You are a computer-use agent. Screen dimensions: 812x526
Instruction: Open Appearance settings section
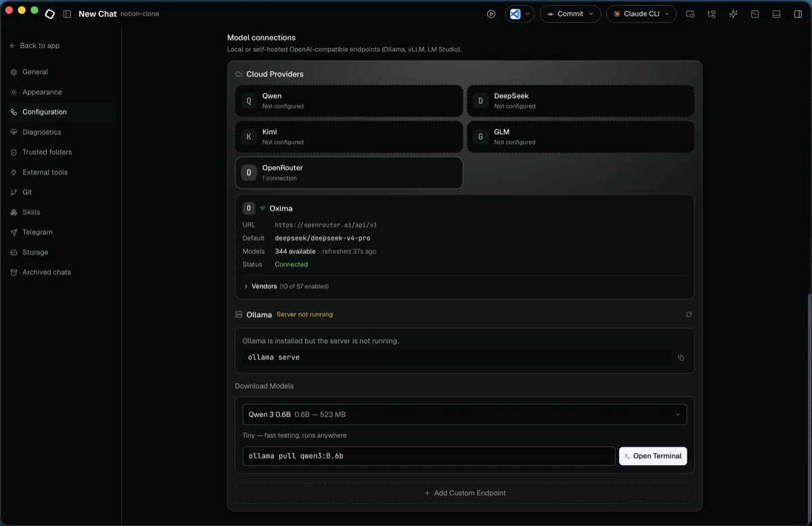pos(60,92)
